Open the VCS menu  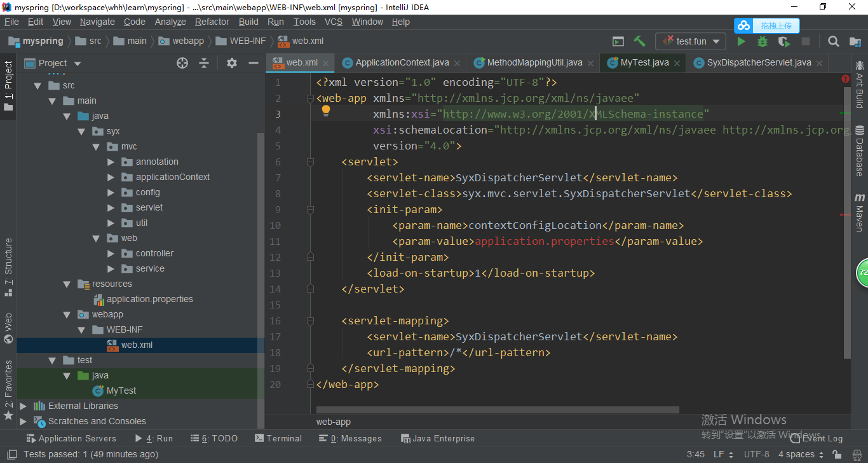coord(334,22)
